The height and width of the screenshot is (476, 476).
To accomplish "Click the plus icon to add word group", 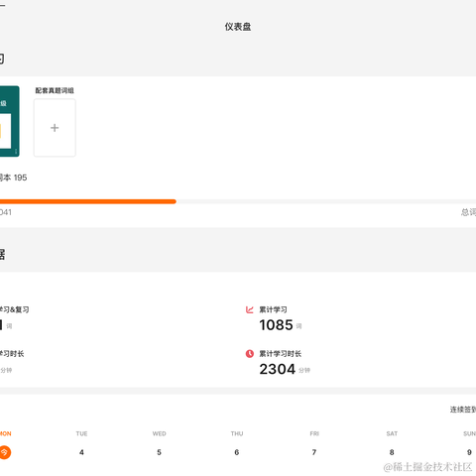I will (55, 128).
